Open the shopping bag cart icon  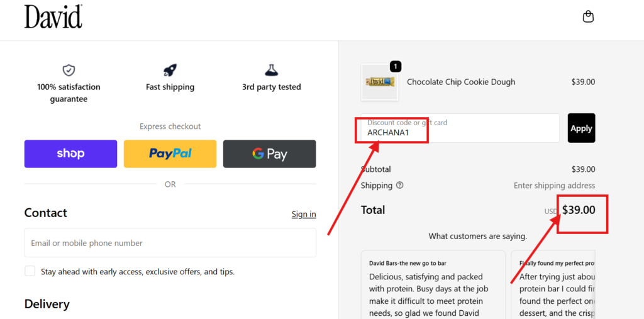(x=588, y=16)
